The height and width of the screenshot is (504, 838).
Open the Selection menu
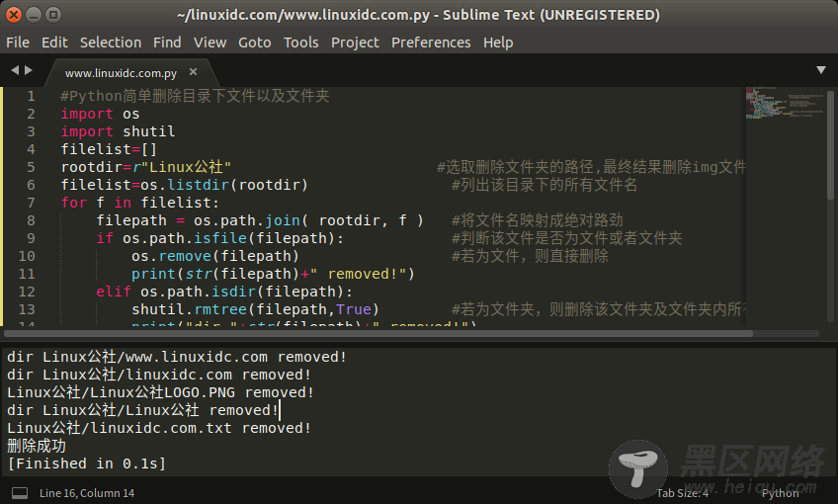[x=111, y=42]
